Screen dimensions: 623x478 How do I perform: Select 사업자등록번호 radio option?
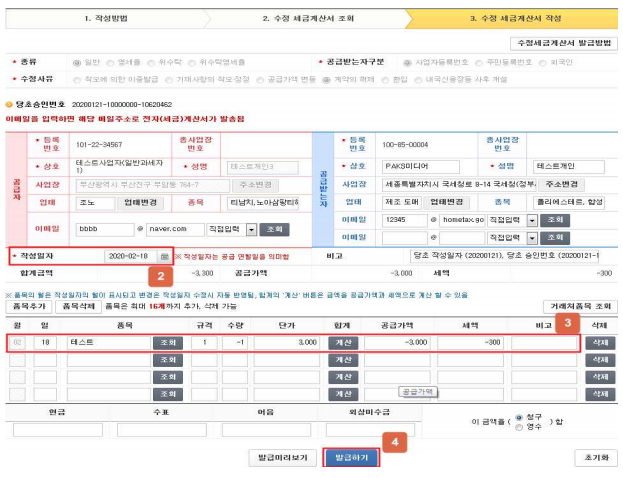pyautogui.click(x=407, y=63)
